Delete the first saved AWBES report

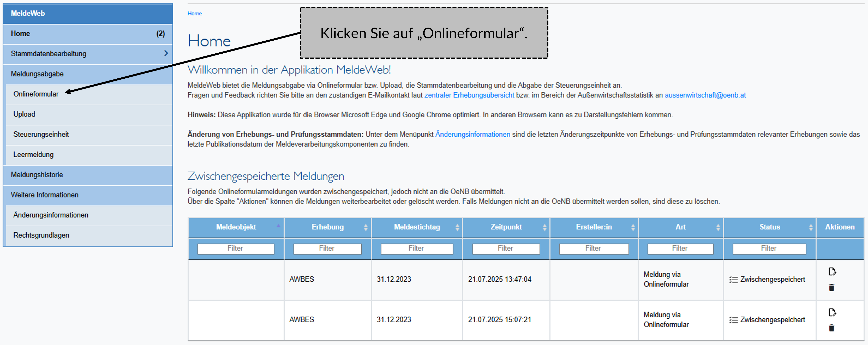click(x=831, y=287)
